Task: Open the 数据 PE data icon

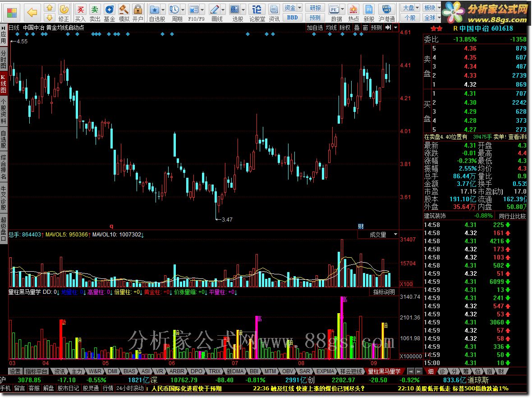Action: click(334, 9)
